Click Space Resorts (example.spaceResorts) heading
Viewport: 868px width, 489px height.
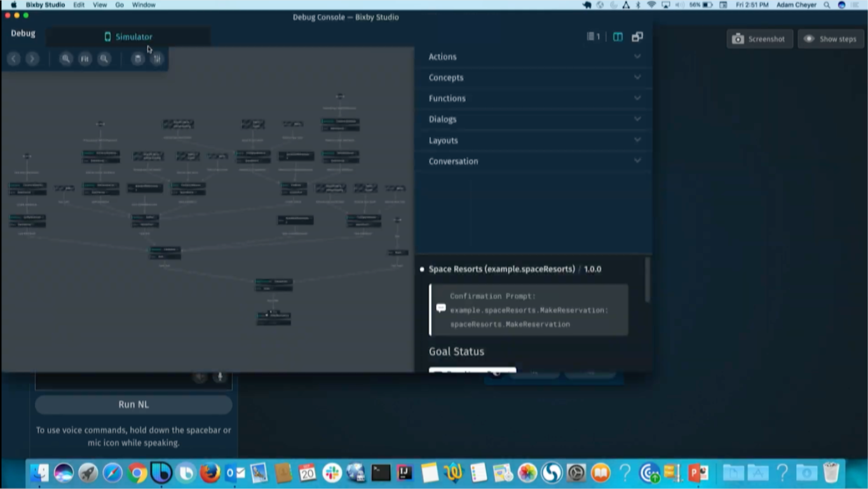tap(502, 269)
